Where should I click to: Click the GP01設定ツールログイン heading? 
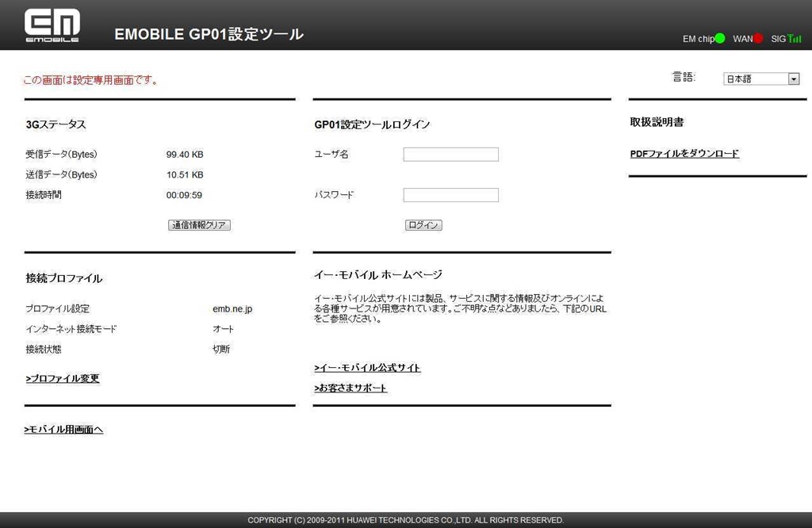pos(373,124)
